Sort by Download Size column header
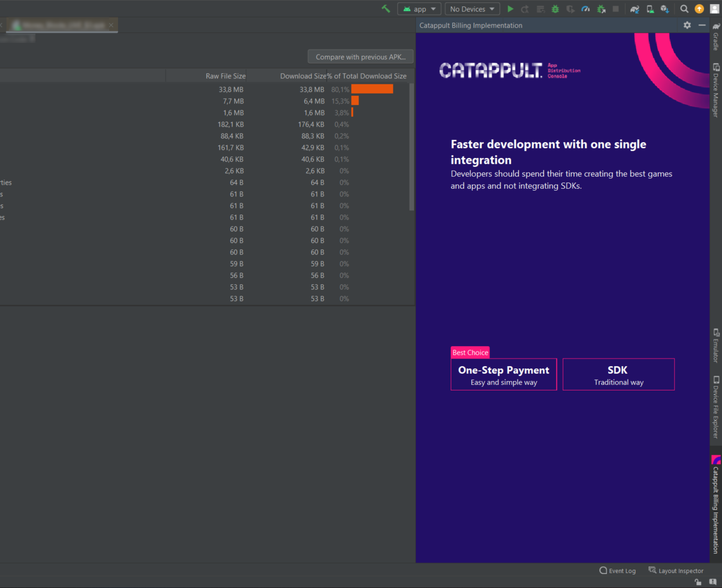The width and height of the screenshot is (722, 588). 303,76
